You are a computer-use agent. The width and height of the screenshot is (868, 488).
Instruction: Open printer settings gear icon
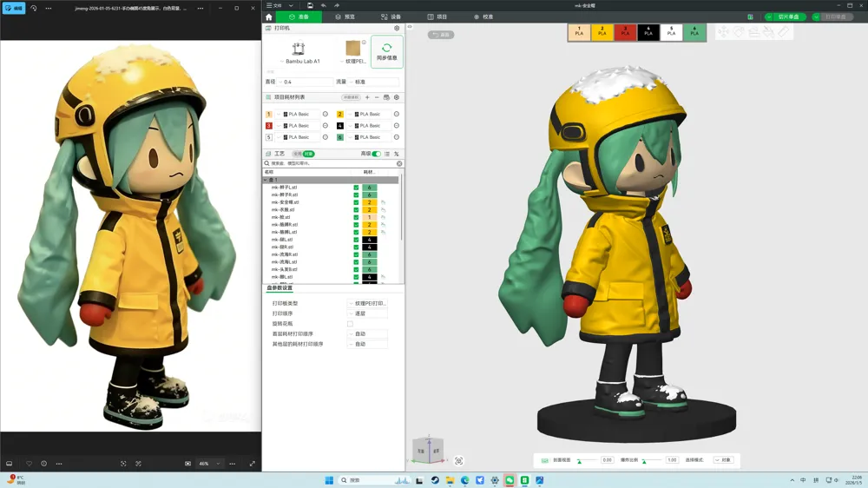pos(397,29)
